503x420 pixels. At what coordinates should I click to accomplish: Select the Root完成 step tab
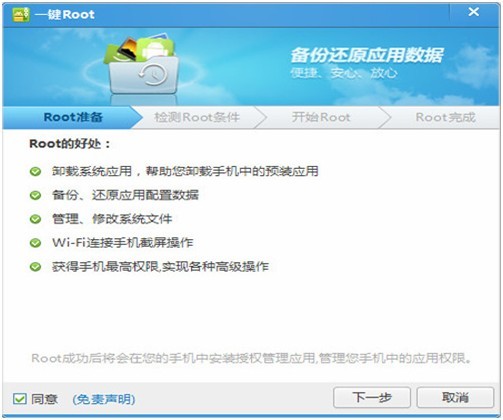[445, 117]
